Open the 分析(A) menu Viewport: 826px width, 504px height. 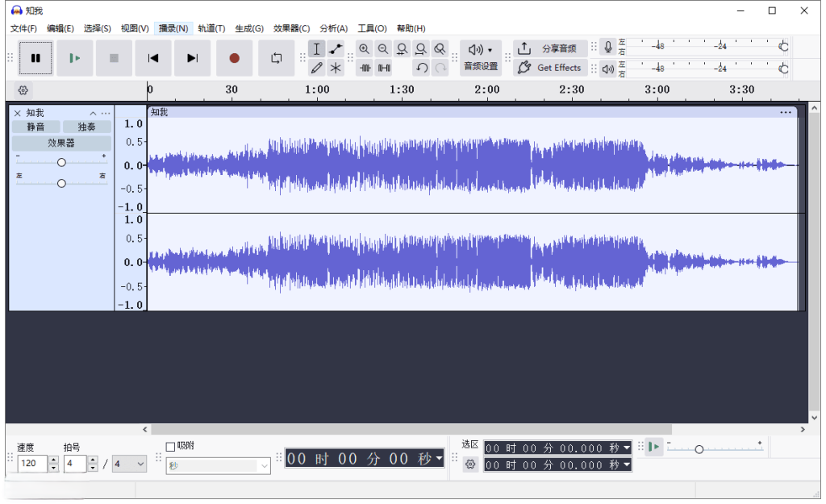(x=333, y=28)
